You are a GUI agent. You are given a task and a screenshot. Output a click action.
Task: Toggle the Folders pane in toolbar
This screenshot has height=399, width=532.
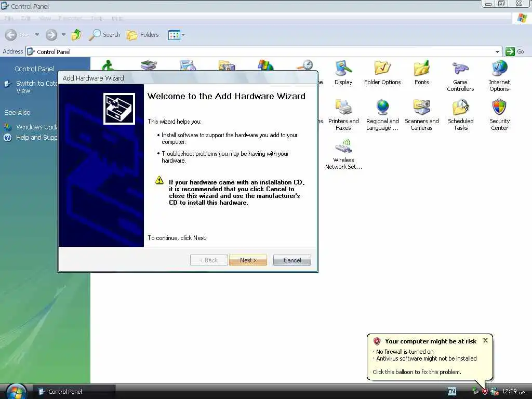(x=143, y=35)
